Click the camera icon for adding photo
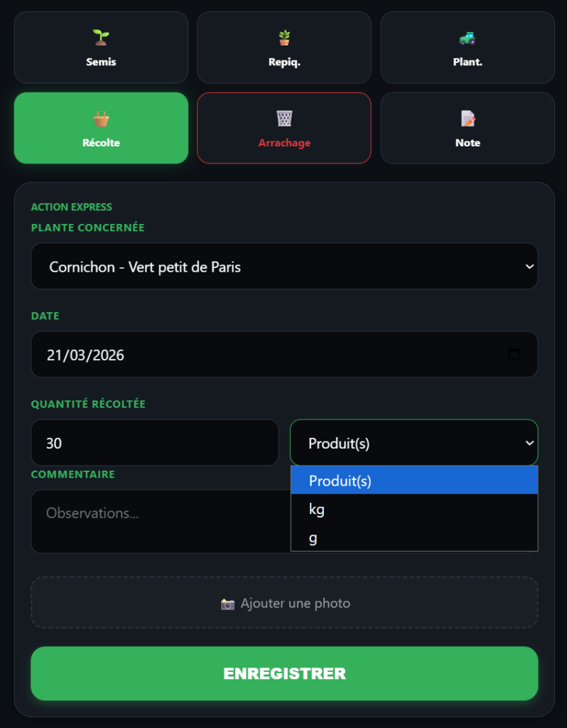Image resolution: width=567 pixels, height=728 pixels. coord(227,604)
